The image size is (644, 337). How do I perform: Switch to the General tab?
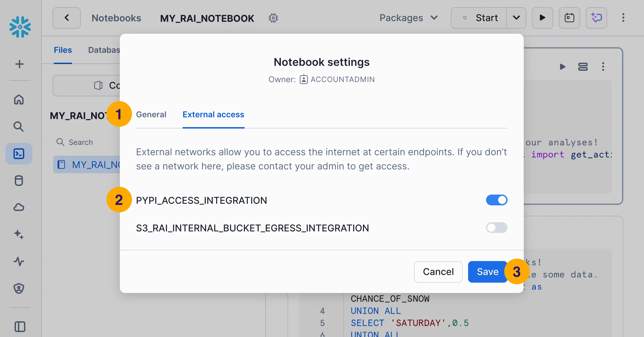(151, 115)
